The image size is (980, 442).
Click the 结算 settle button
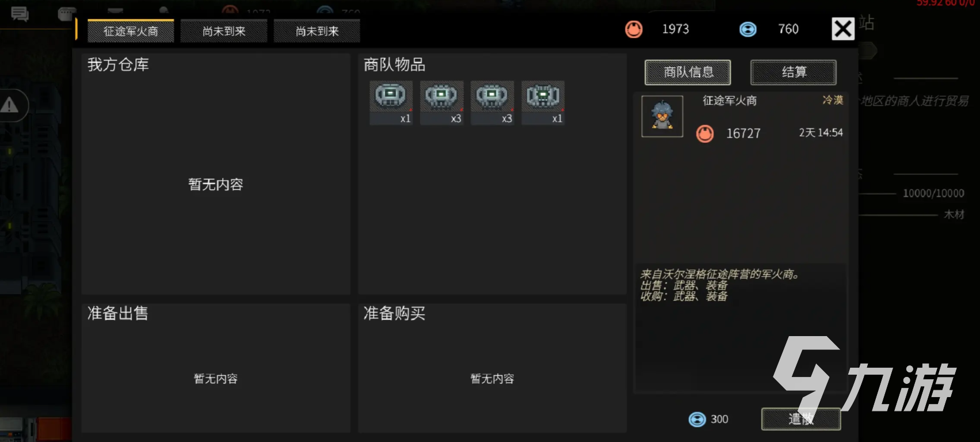coord(794,73)
